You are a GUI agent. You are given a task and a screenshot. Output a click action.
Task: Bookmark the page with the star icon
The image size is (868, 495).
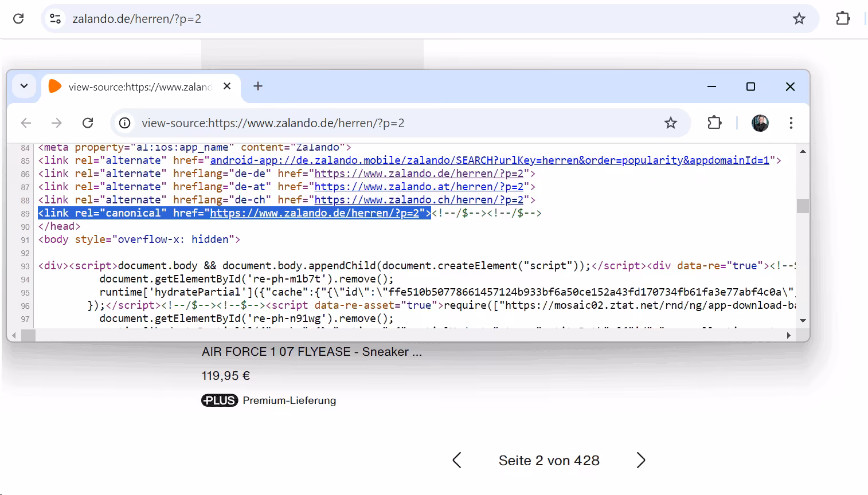point(671,123)
